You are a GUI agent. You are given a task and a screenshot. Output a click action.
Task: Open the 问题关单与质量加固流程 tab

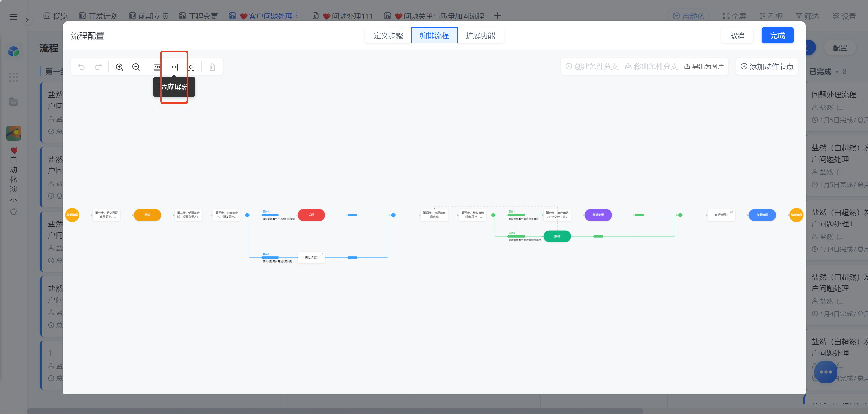[x=434, y=16]
